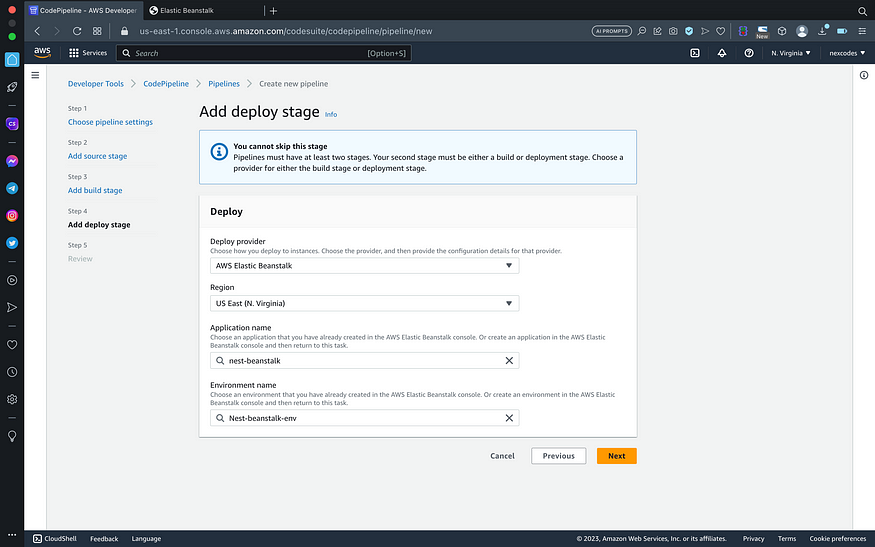Click the Previous button

pos(559,456)
